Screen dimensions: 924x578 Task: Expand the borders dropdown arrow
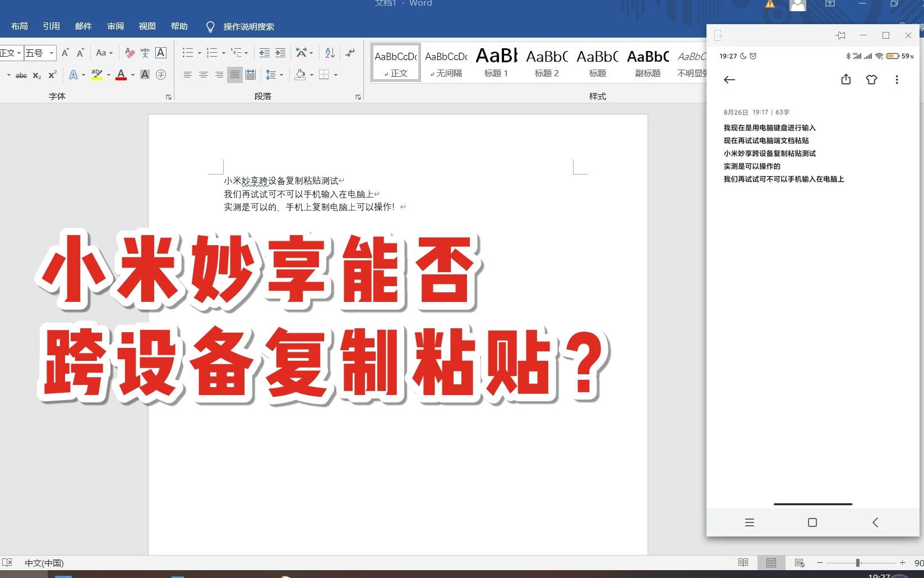336,75
